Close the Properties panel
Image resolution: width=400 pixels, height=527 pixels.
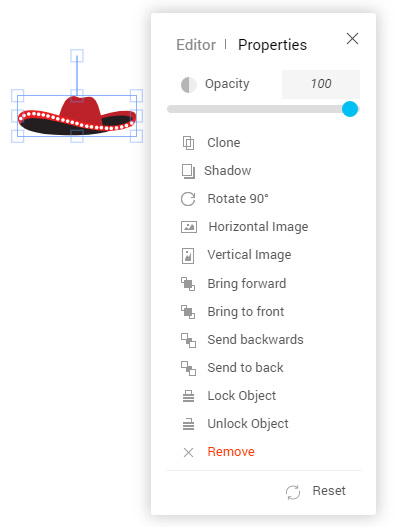click(352, 39)
